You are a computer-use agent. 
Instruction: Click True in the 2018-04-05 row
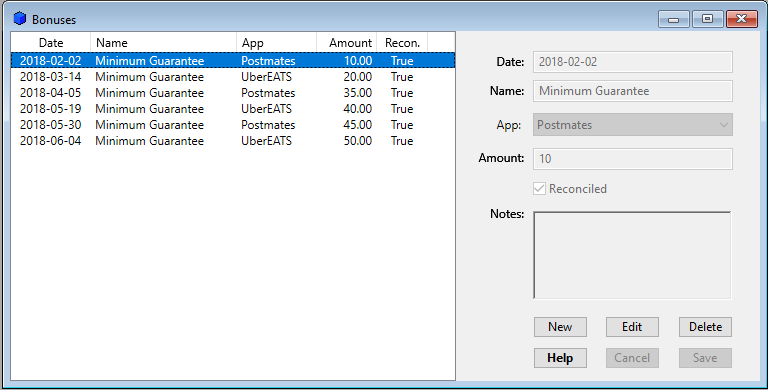(402, 93)
